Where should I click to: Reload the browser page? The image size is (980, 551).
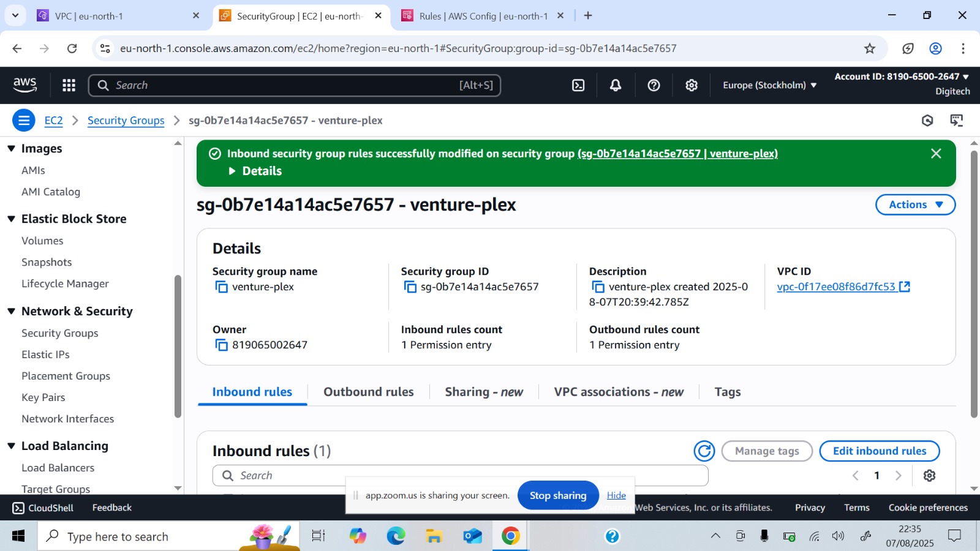[x=72, y=48]
